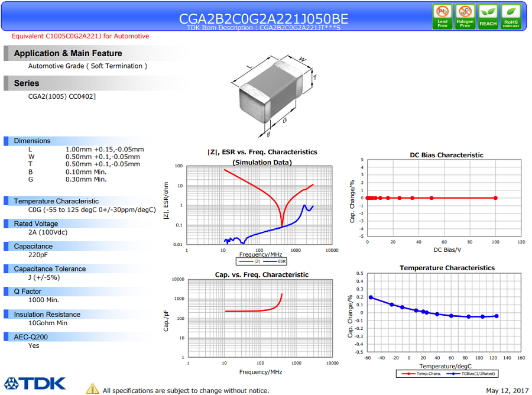The width and height of the screenshot is (532, 395).
Task: Click the Frequency/MHz label under capacitance chart
Action: click(x=261, y=372)
